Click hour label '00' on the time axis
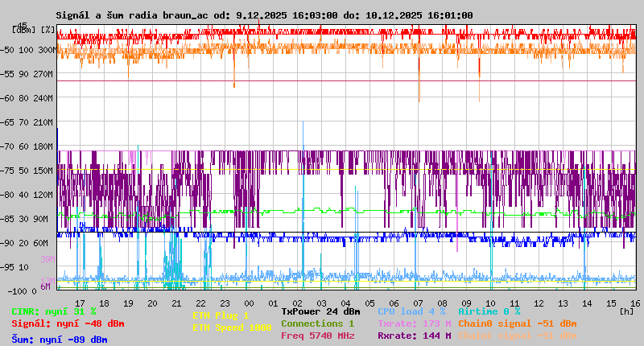This screenshot has height=346, width=644. pos(249,303)
